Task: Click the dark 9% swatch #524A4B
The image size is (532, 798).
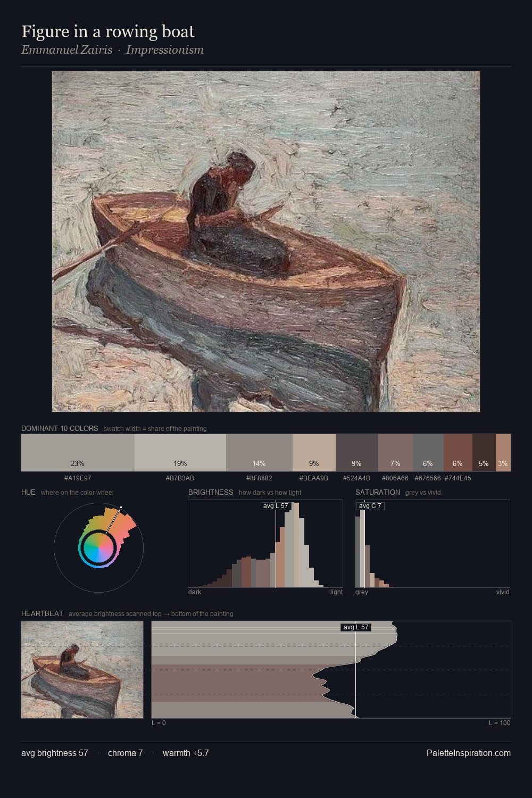Action: coord(357,453)
